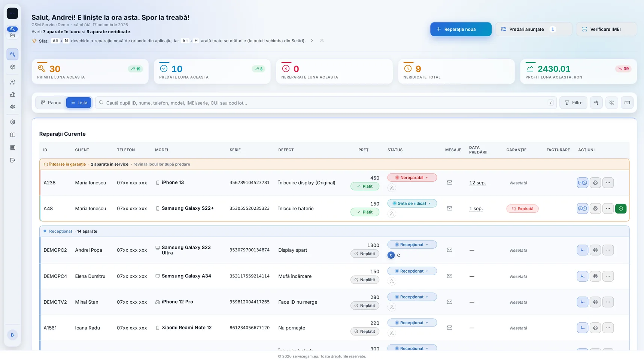Show the next tip with the chevron arrow
Screen dimensions: 644x362
312,40
